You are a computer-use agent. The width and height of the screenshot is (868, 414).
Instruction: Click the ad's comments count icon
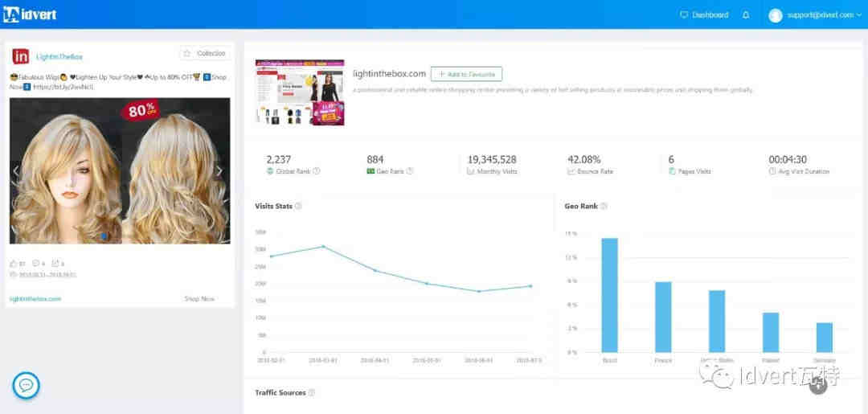point(35,264)
